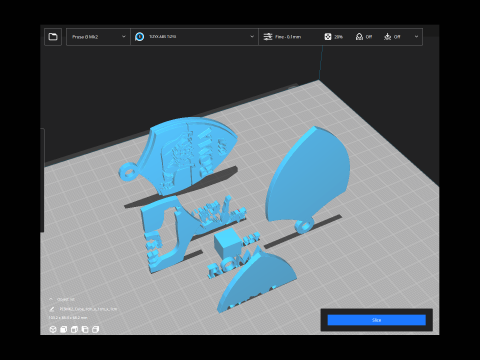Click the model dimensions text in mm

(x=68, y=318)
